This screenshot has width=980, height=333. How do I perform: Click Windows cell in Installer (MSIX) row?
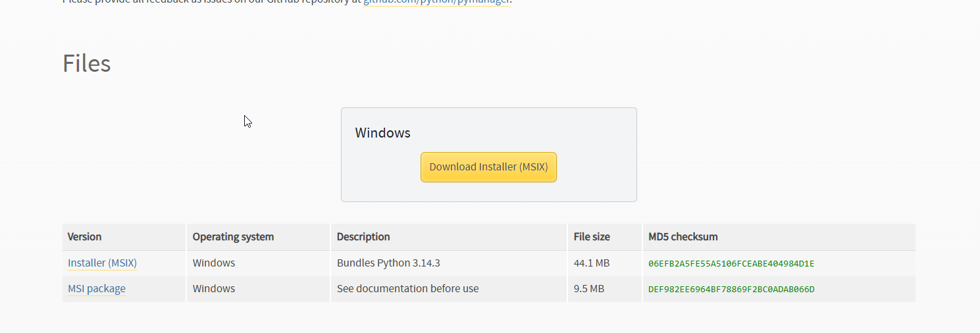pyautogui.click(x=214, y=263)
